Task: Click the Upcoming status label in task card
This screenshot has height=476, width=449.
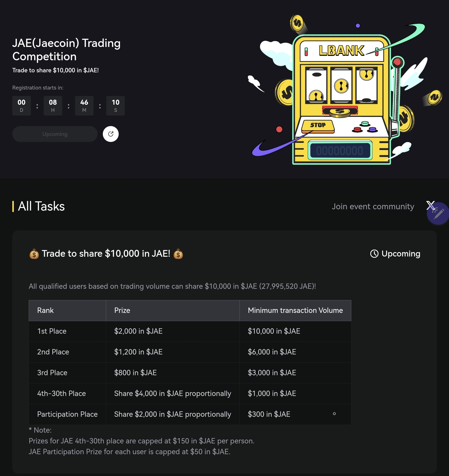Action: [401, 254]
